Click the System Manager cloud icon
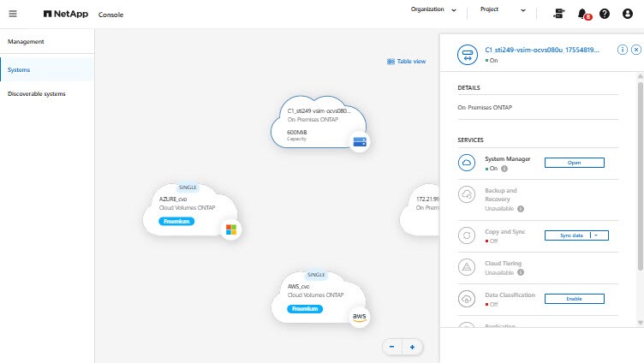Screen dimensions: 644x363 468,163
